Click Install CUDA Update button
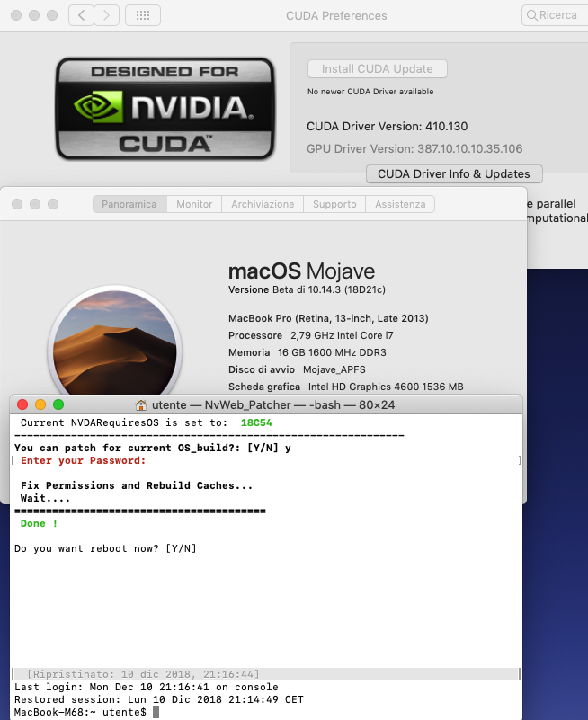This screenshot has width=588, height=720. click(x=377, y=69)
